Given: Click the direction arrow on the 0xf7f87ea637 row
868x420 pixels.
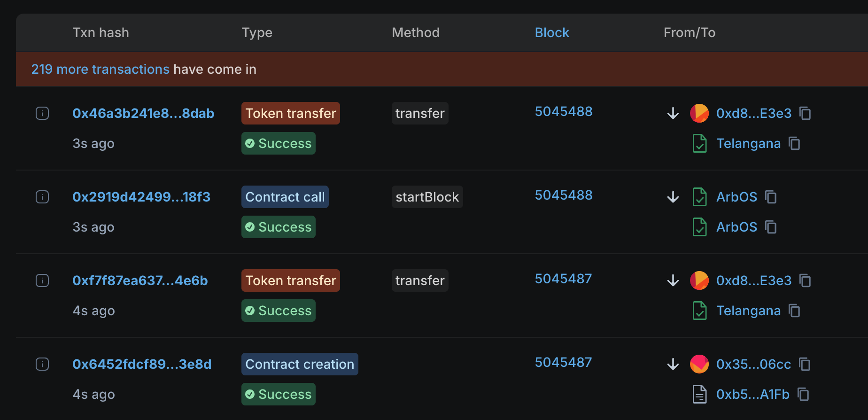Looking at the screenshot, I should click(x=673, y=280).
